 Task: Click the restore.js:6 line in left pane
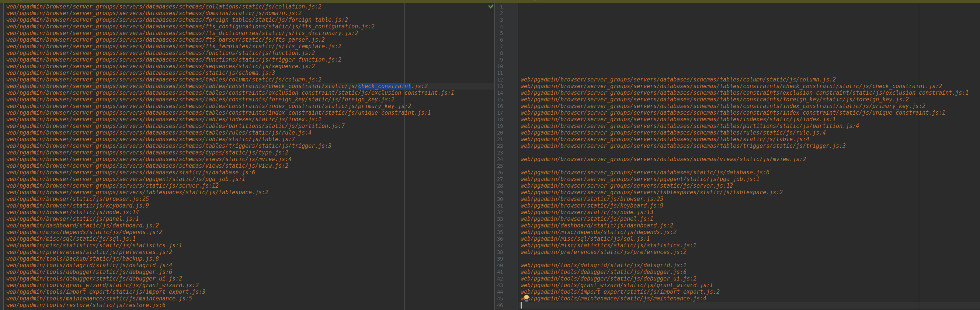pyautogui.click(x=86, y=305)
